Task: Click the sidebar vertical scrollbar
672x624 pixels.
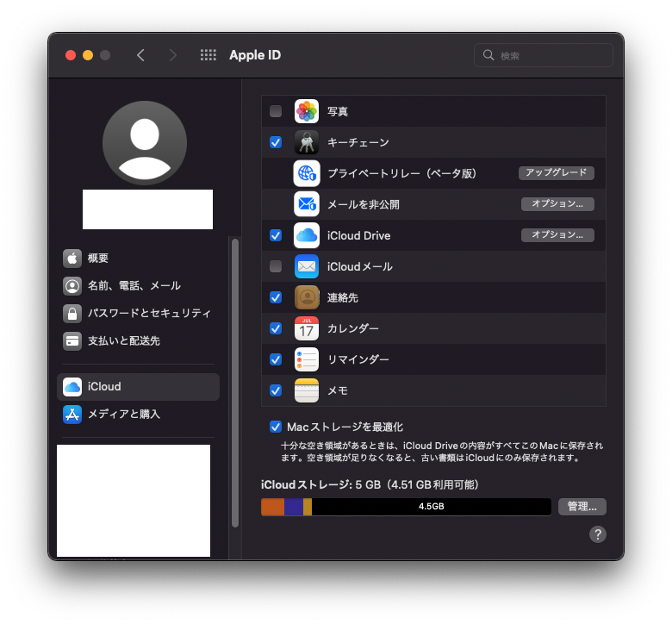Action: coord(235,383)
